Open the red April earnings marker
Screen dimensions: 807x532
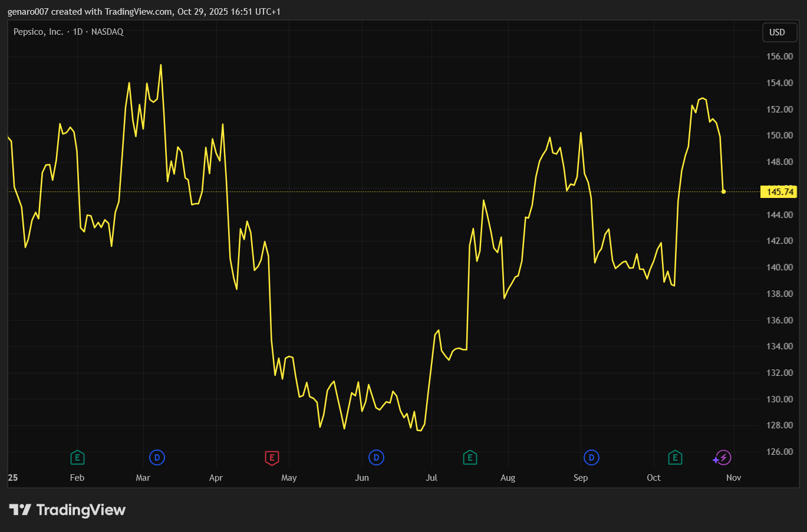tap(272, 458)
